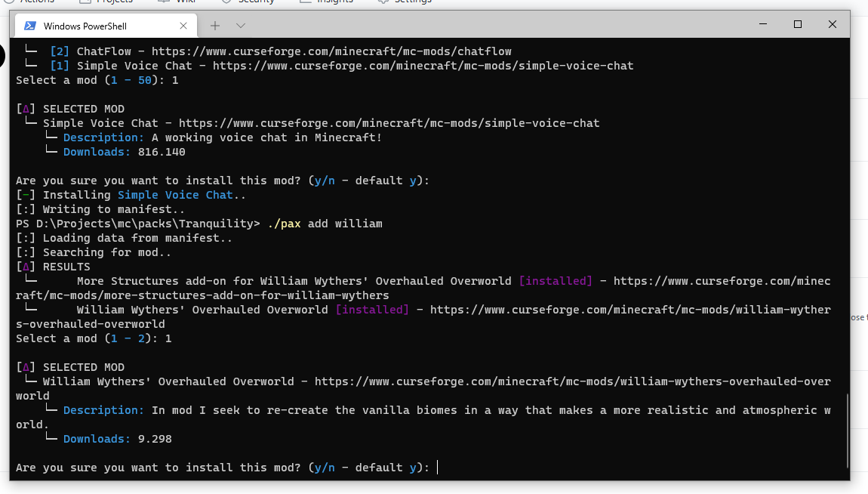Click the 'Writing to manifest..' line
868x494 pixels.
pos(100,209)
